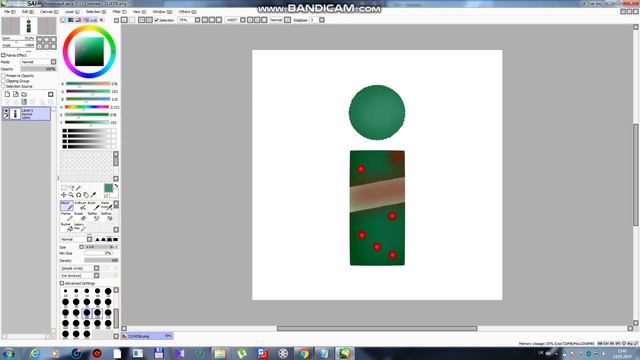Image resolution: width=640 pixels, height=360 pixels.
Task: Select the Eraser tool
Action: tap(80, 216)
